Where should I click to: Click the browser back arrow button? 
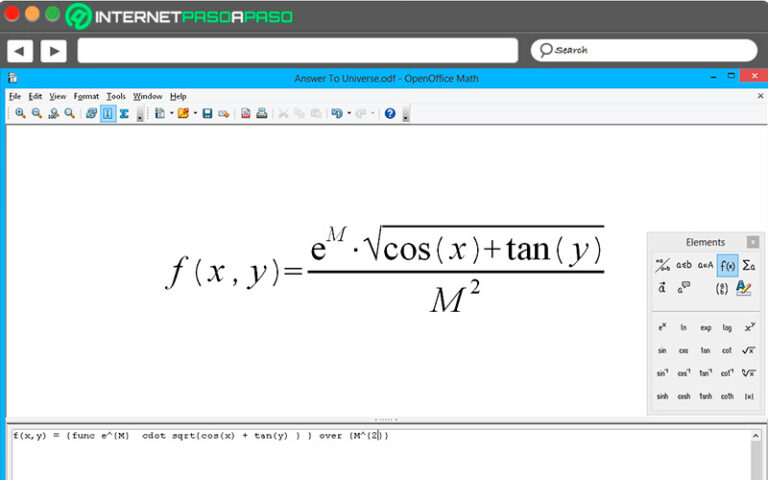tap(20, 51)
